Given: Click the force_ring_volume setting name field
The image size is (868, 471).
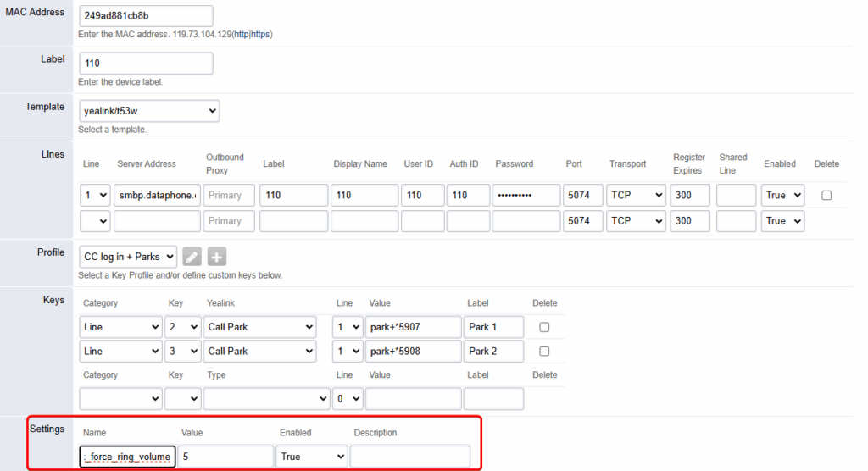Looking at the screenshot, I should tap(127, 457).
